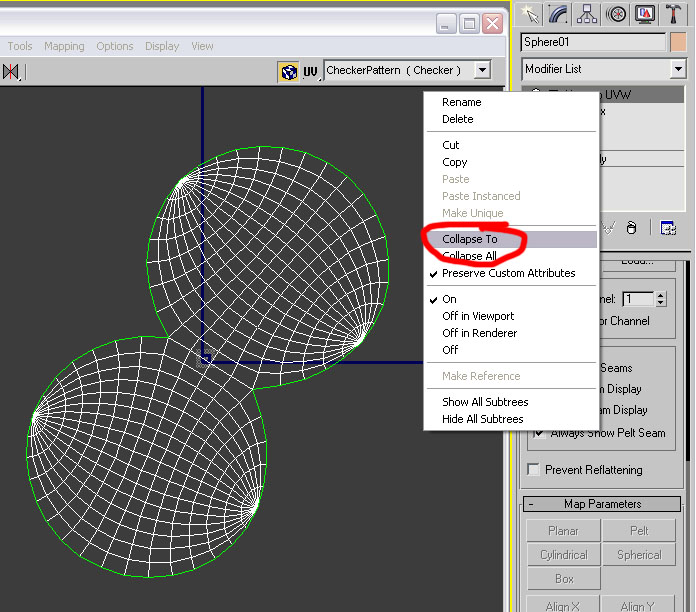
Task: Click the Make Unique stack icon
Action: 609,228
